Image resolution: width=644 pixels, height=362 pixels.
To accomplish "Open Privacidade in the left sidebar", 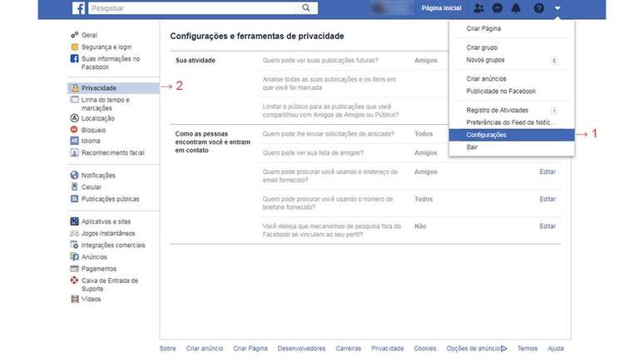I will [99, 87].
